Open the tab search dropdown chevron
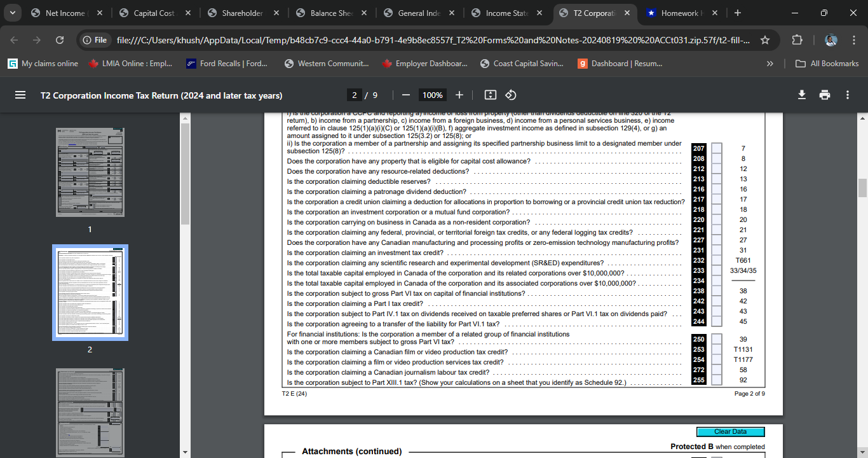The image size is (868, 458). pyautogui.click(x=13, y=13)
